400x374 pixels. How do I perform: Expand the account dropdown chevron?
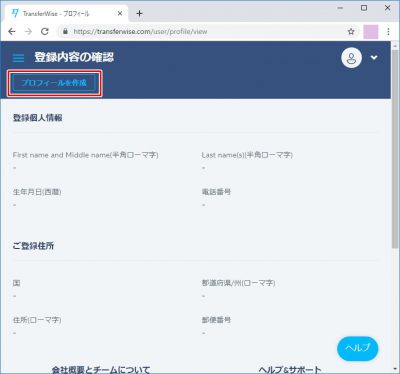pos(374,57)
